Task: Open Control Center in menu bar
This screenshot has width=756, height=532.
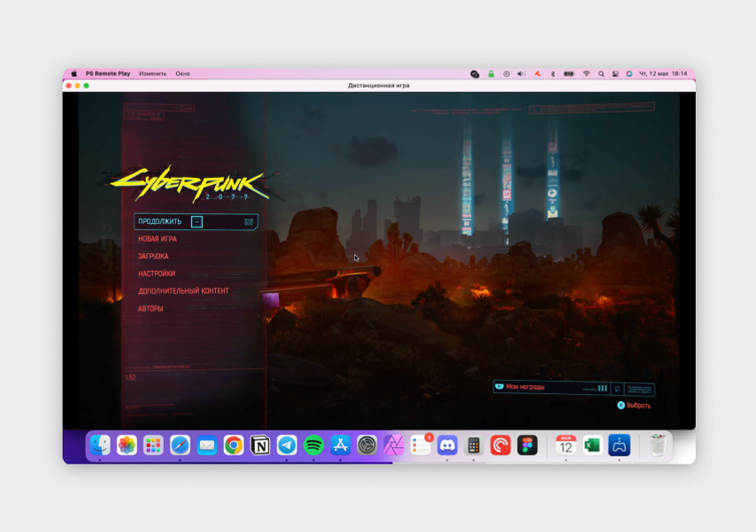Action: [616, 73]
